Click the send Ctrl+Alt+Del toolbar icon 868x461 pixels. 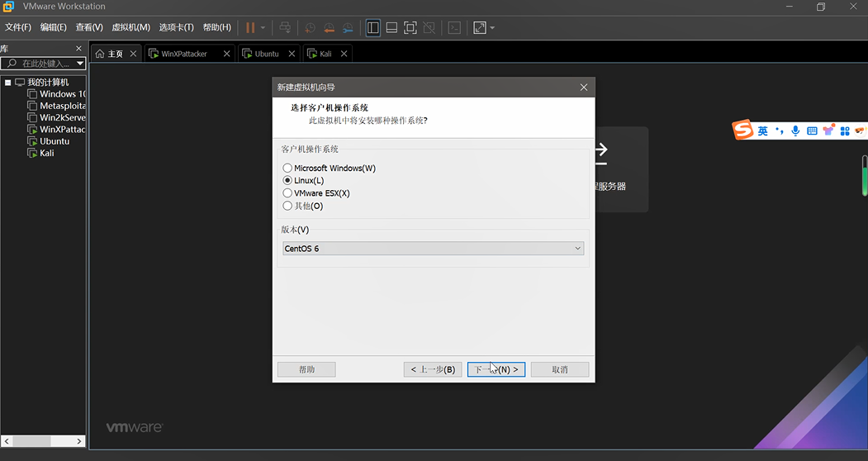point(285,28)
